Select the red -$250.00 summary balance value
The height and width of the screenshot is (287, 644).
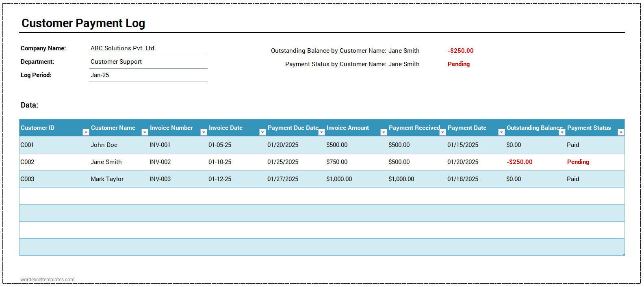point(460,51)
